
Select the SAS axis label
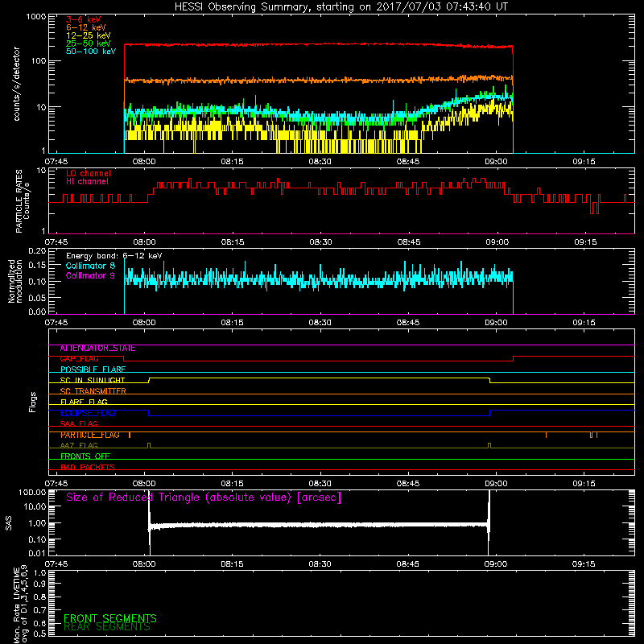click(9, 522)
